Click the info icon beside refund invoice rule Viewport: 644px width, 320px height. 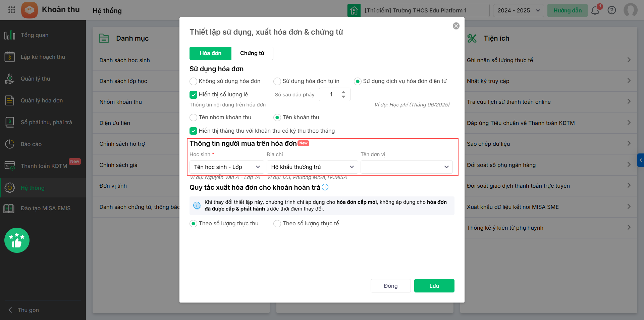point(325,187)
